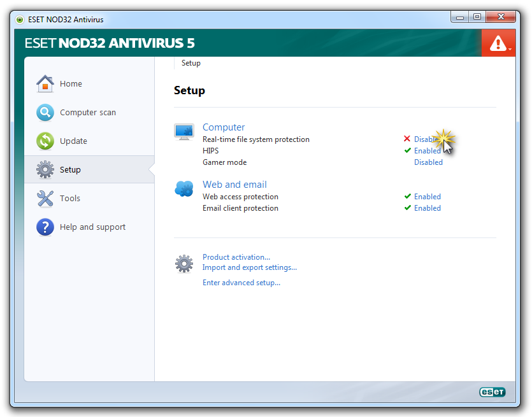
Task: Click the ESET NOD32 ANTIVIRUS 5 banner title
Action: (110, 43)
